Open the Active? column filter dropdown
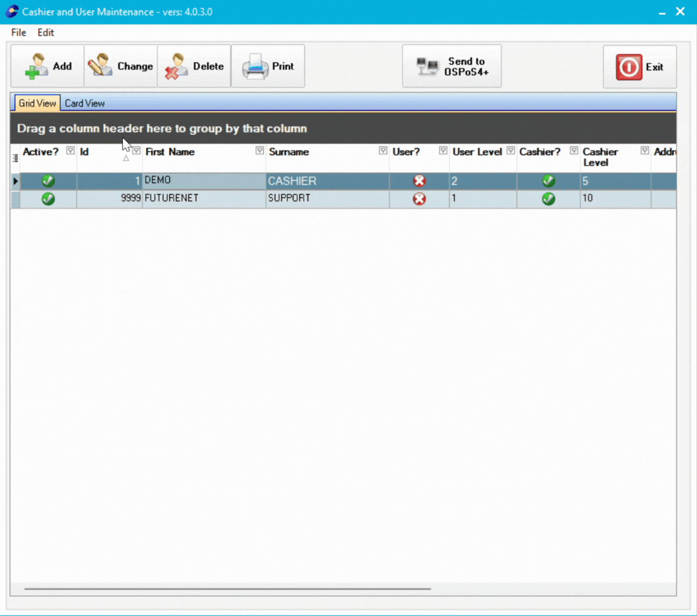The width and height of the screenshot is (697, 616). pos(70,150)
